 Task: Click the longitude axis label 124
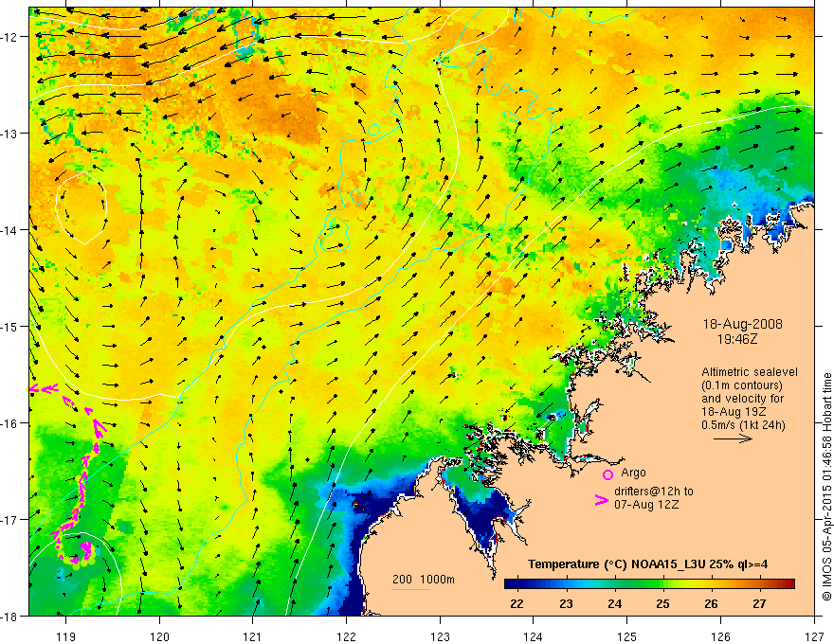click(x=534, y=636)
